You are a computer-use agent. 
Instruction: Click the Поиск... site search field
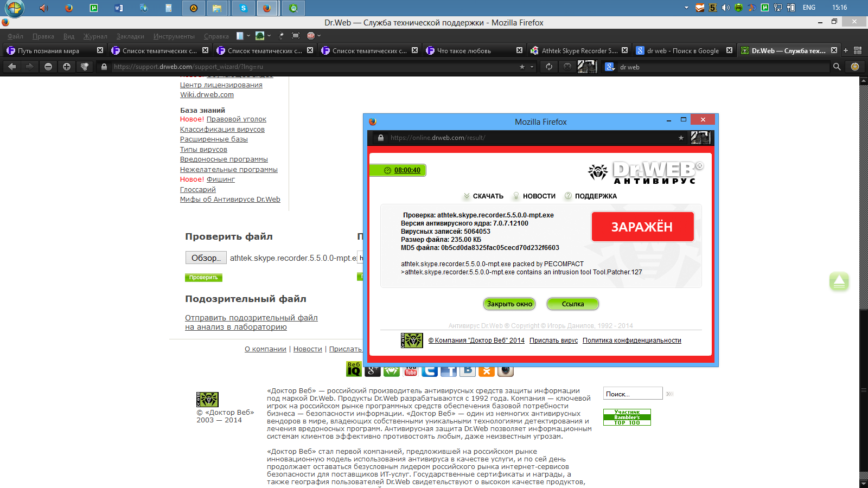tap(633, 394)
